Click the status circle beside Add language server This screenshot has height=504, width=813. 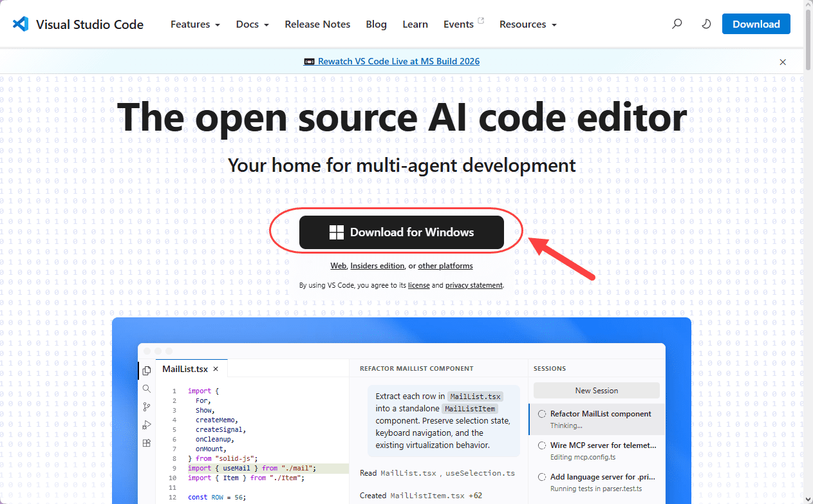[543, 477]
